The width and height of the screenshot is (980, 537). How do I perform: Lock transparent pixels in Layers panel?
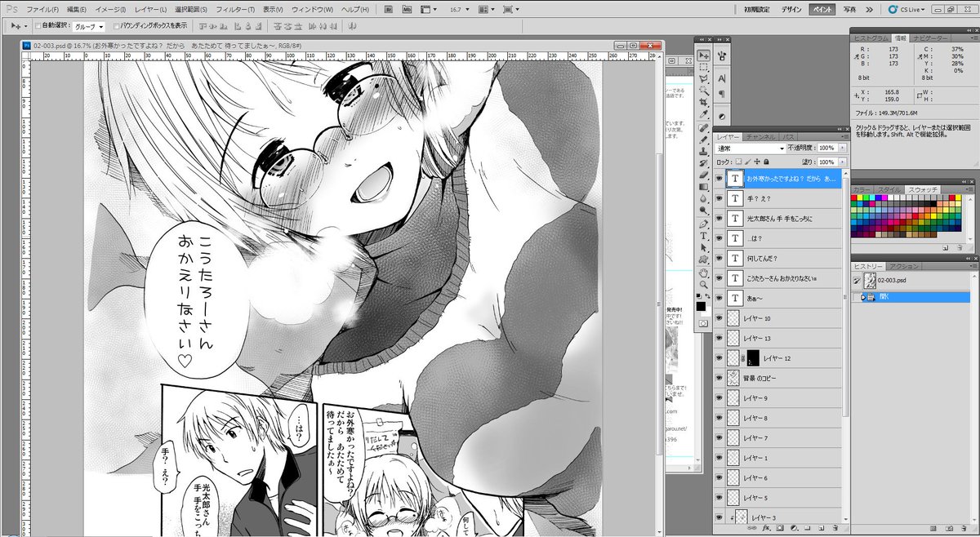737,162
